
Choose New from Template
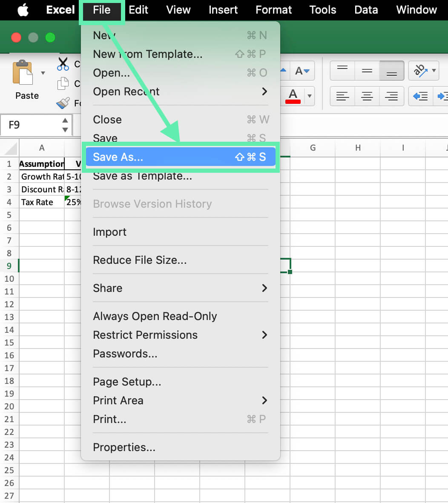coord(181,54)
